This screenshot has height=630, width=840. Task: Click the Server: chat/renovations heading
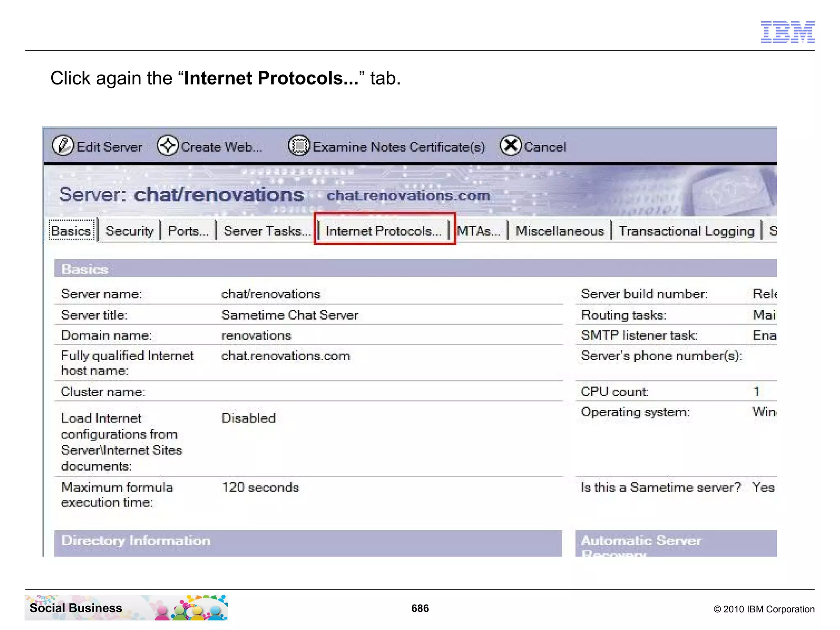(181, 194)
